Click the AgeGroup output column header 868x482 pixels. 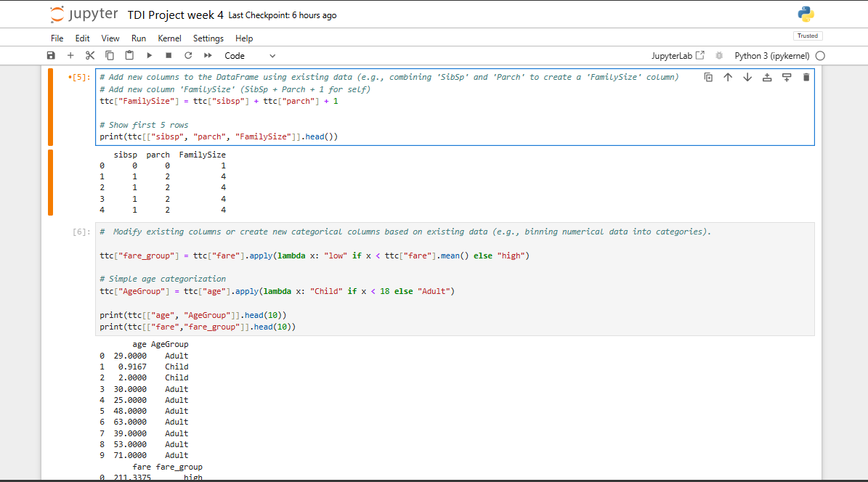pyautogui.click(x=169, y=344)
